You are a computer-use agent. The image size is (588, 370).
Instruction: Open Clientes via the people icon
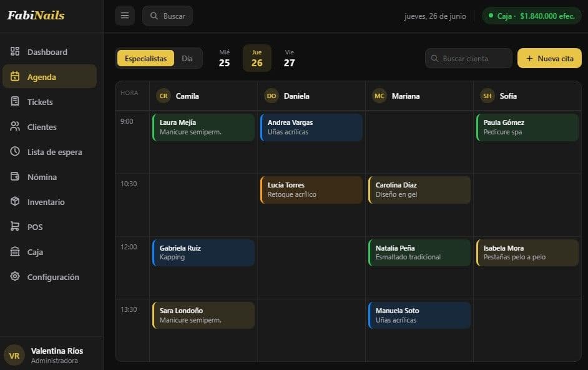14,127
